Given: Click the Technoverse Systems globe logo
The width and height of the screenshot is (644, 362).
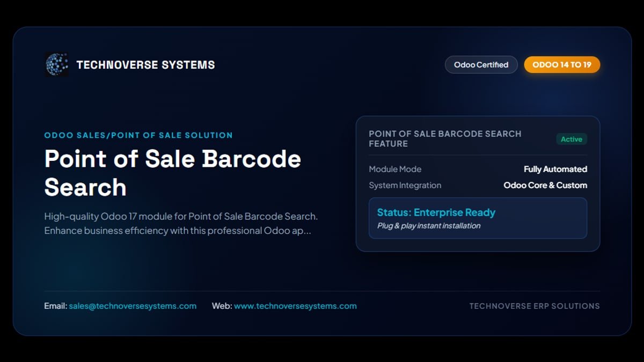Looking at the screenshot, I should point(56,65).
